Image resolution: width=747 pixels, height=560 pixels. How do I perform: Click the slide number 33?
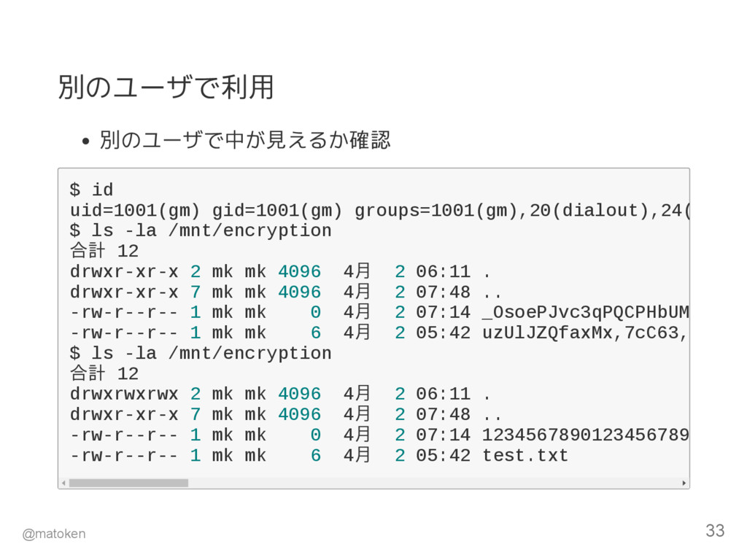715,531
